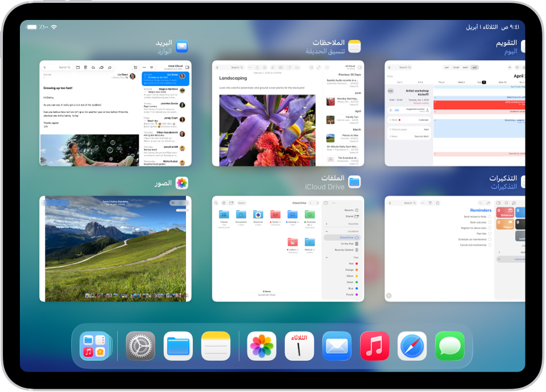Tap the Mail app icon above window
This screenshot has height=392, width=546.
182,46
